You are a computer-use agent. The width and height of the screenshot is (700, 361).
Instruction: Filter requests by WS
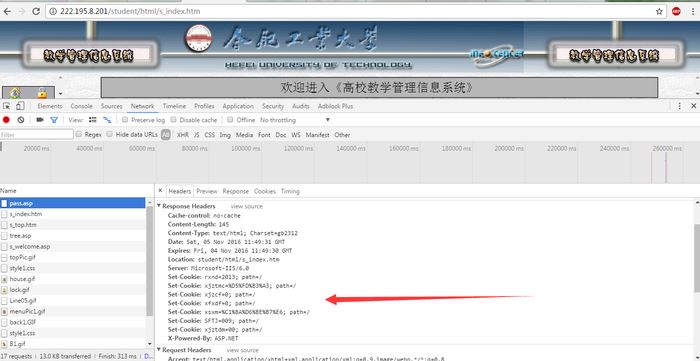point(296,135)
